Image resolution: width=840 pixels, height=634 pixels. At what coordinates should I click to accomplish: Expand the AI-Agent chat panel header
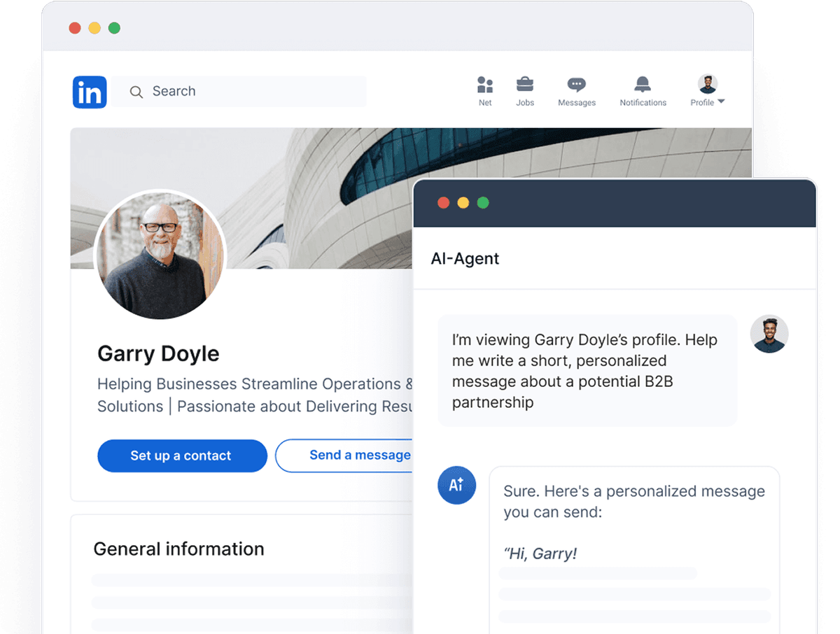coord(464,258)
